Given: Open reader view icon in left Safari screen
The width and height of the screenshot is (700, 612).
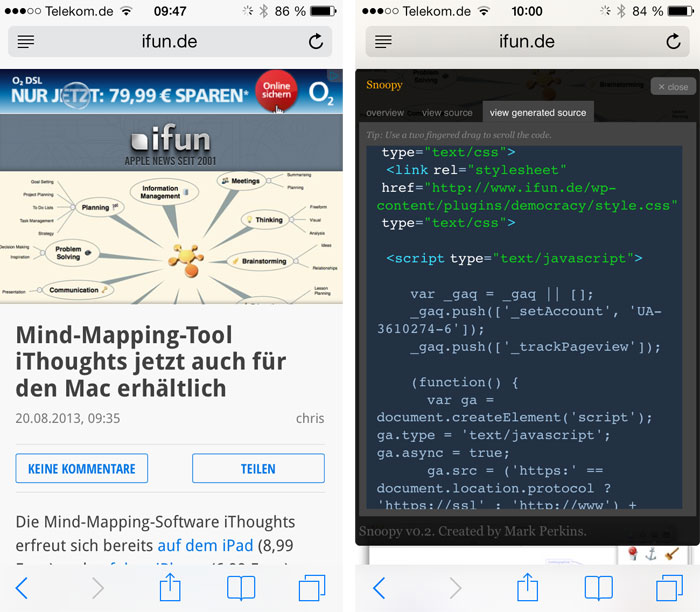Looking at the screenshot, I should [x=25, y=42].
